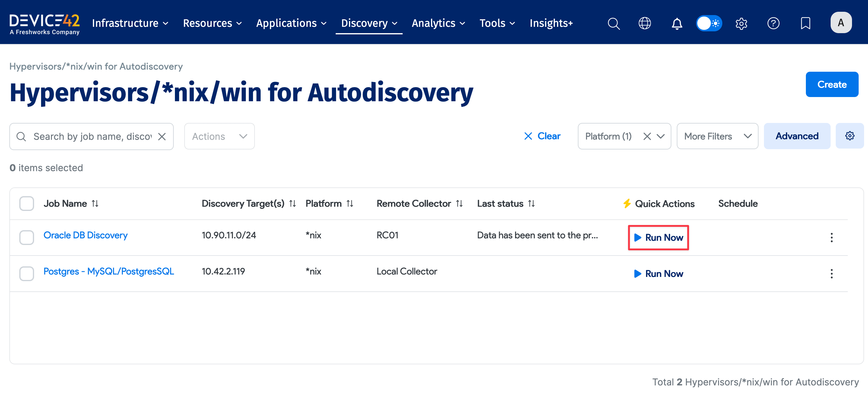Open the bookmark icon in header
868x408 pixels.
click(x=805, y=23)
